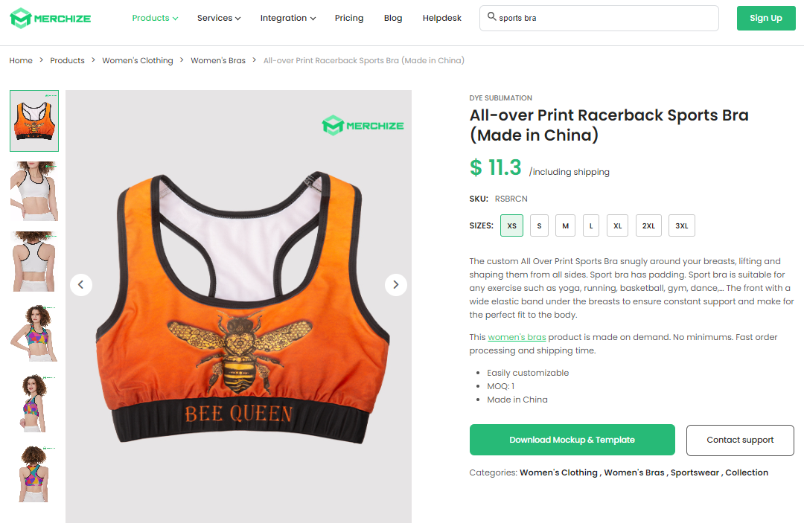
Task: Click the search magnifier icon
Action: point(491,18)
